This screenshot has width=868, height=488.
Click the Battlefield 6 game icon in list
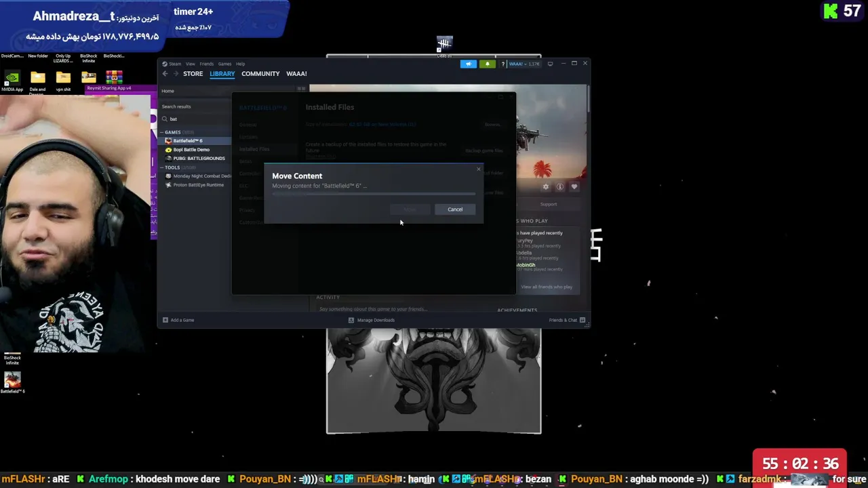point(168,141)
